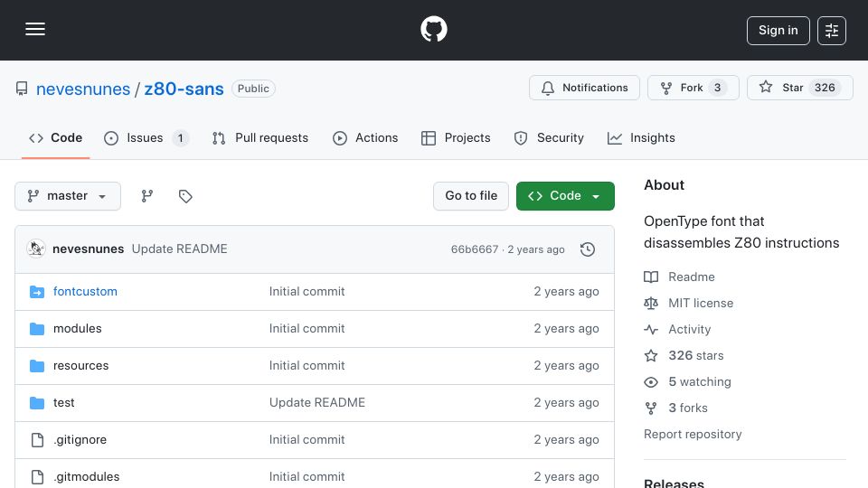
Task: Click the modules folder icon
Action: pos(37,329)
